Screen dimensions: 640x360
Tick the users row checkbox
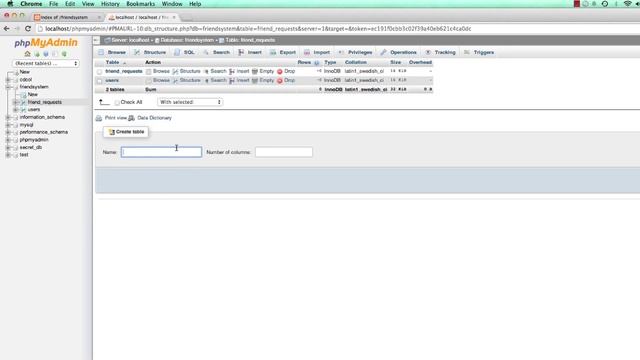coord(100,81)
